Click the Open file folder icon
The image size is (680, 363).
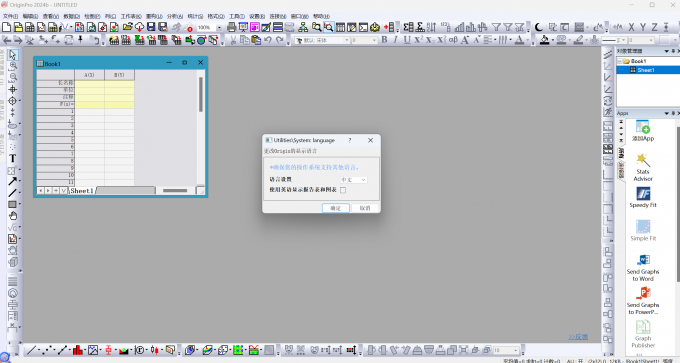click(x=128, y=27)
